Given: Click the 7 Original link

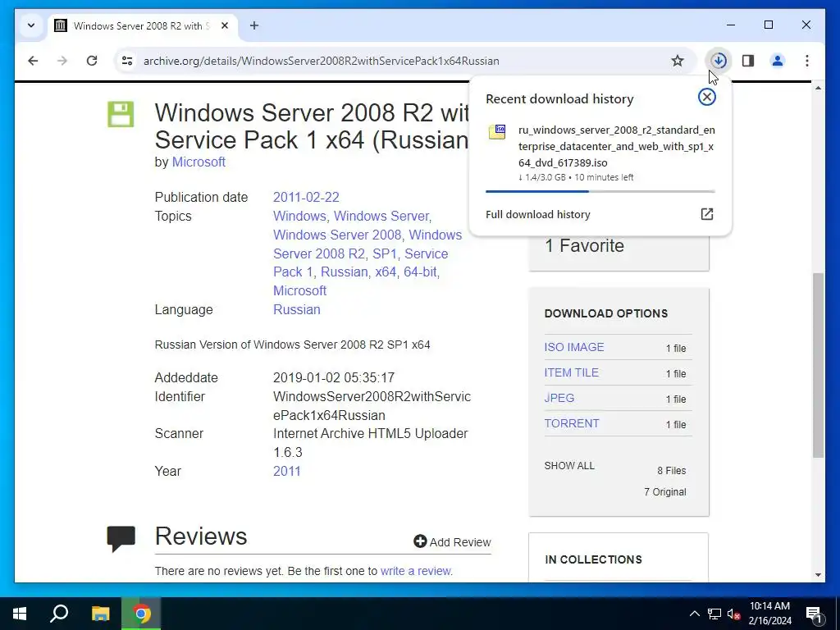Looking at the screenshot, I should [664, 492].
